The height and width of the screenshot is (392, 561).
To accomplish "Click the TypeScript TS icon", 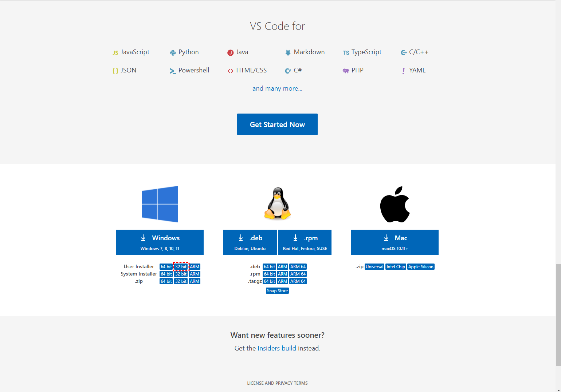I will pyautogui.click(x=346, y=53).
